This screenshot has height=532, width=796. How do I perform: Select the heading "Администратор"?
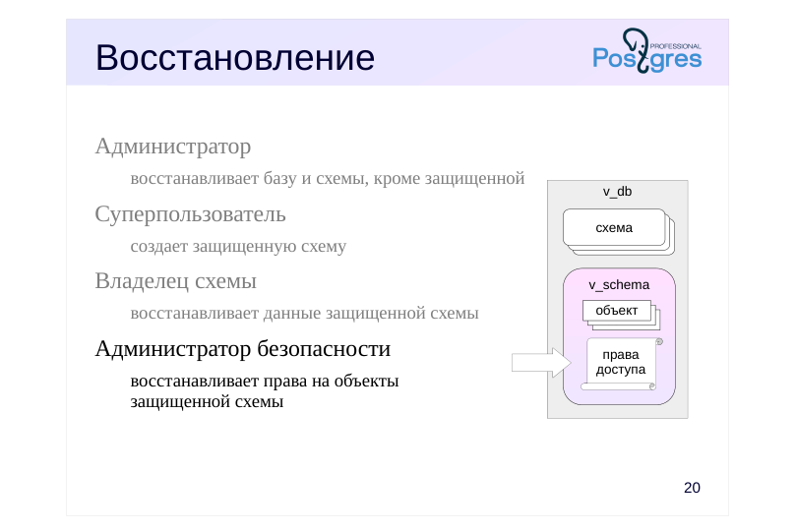pyautogui.click(x=172, y=147)
